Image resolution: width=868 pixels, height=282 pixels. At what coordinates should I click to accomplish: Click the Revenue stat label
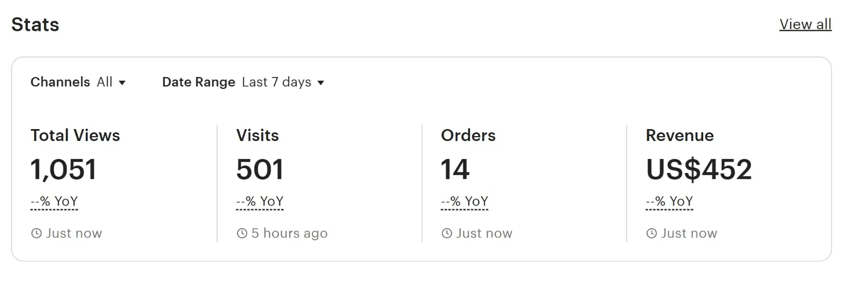pyautogui.click(x=680, y=136)
